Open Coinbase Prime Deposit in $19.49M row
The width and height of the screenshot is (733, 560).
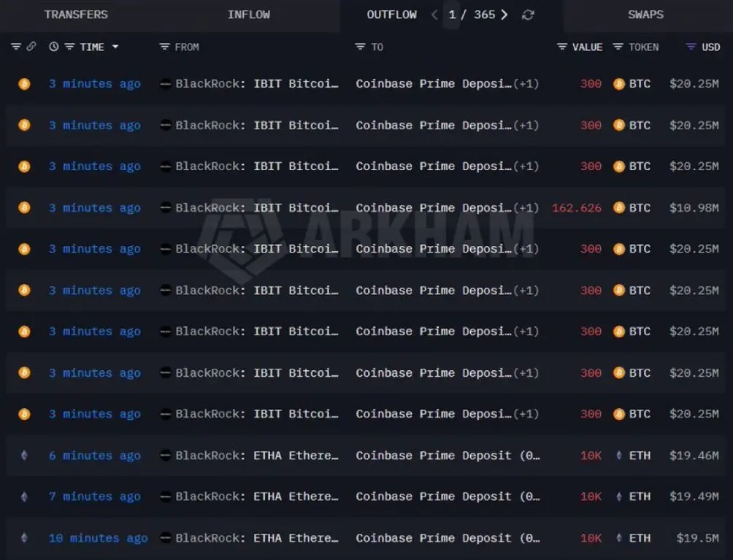tap(448, 496)
